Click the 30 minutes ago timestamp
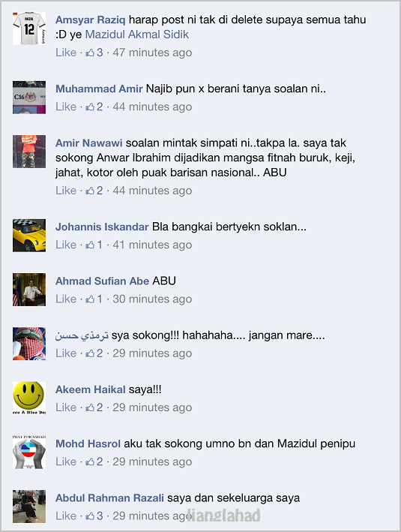 pyautogui.click(x=152, y=299)
